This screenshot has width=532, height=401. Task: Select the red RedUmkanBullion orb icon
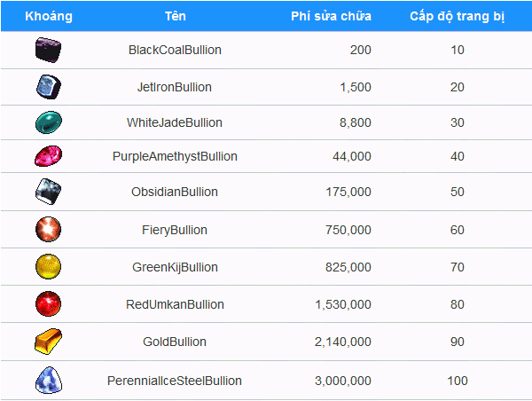(x=49, y=304)
